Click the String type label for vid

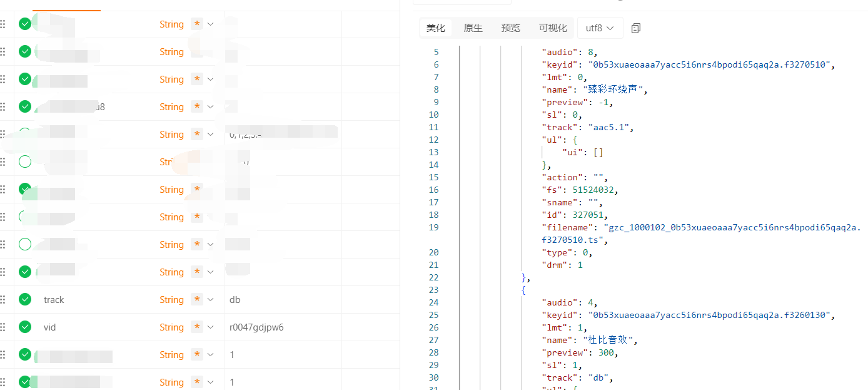tap(171, 327)
